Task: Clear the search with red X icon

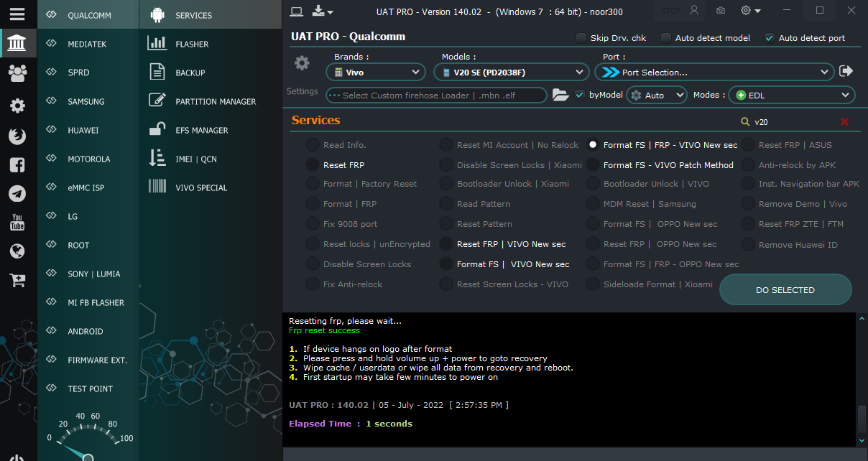Action: pos(844,122)
